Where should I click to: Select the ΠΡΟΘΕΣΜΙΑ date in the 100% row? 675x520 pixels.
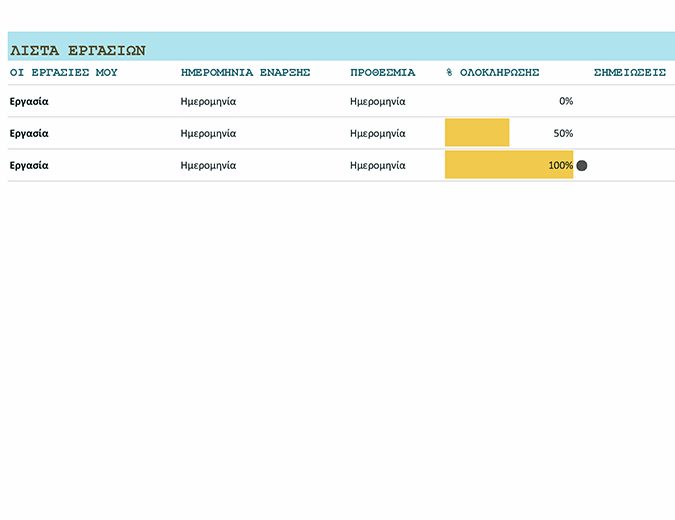pos(378,165)
